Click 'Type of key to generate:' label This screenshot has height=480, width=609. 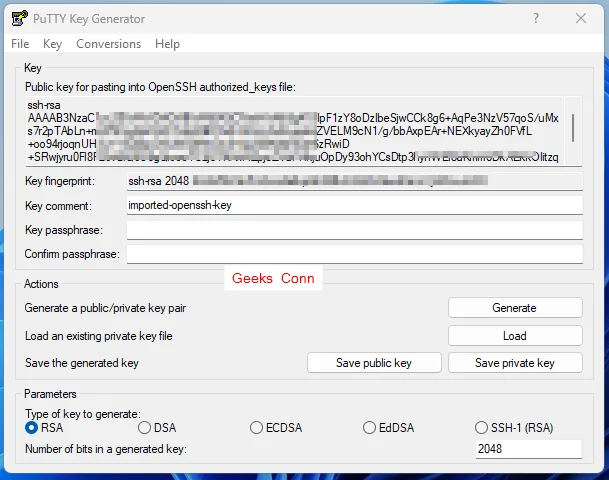click(83, 414)
